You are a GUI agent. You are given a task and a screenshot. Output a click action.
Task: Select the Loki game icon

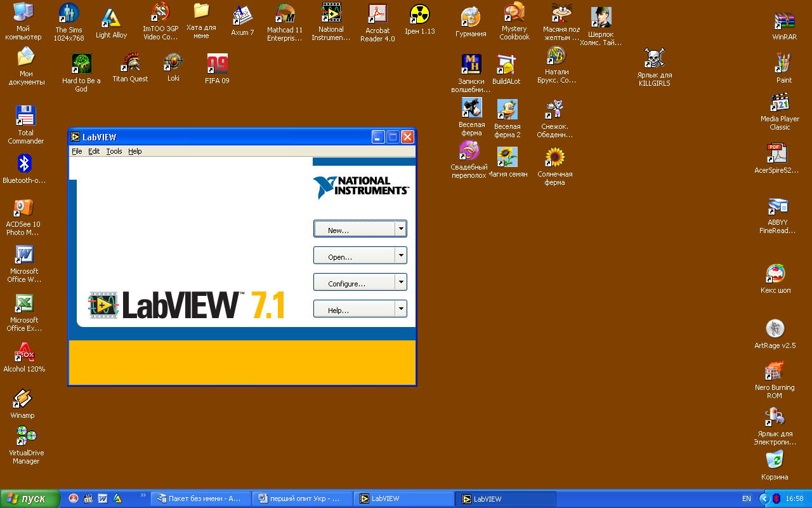173,67
